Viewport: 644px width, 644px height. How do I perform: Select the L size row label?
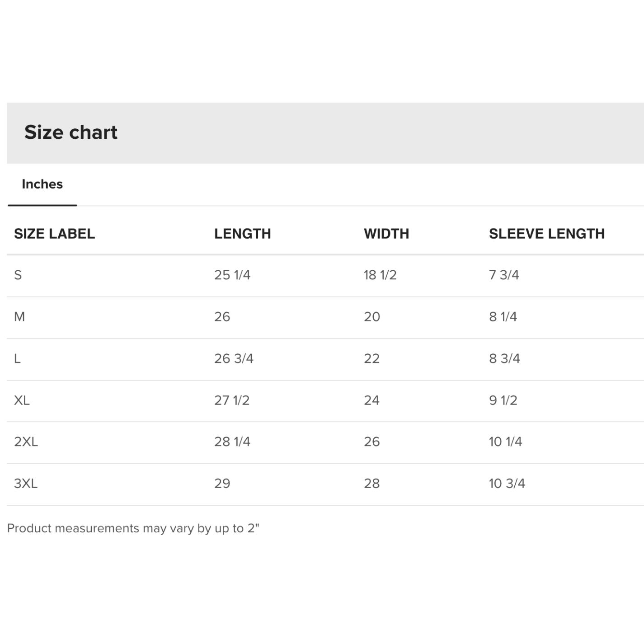point(17,358)
